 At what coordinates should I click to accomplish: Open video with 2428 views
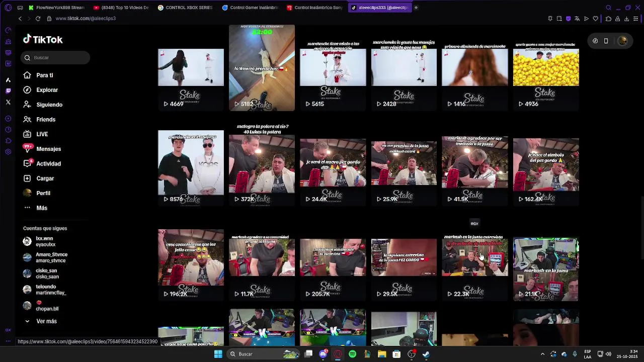404,68
